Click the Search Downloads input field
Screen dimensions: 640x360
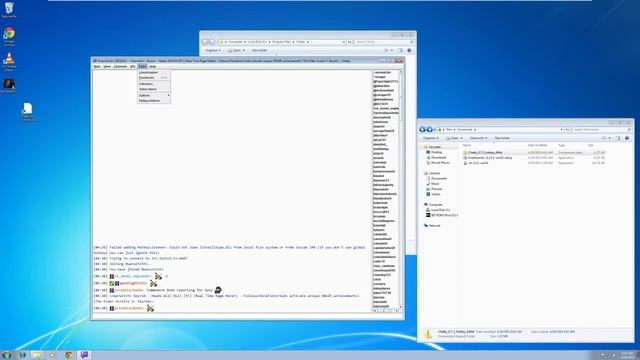(599, 129)
